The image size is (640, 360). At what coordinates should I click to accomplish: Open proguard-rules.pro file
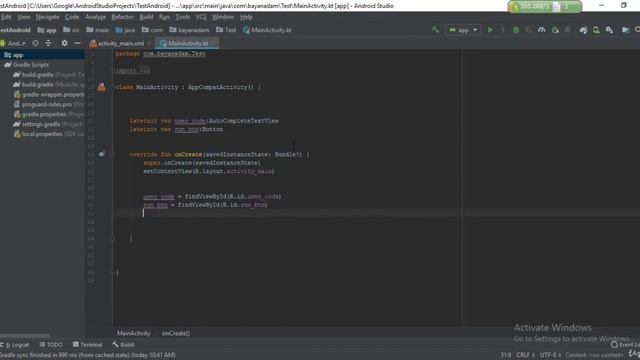49,104
